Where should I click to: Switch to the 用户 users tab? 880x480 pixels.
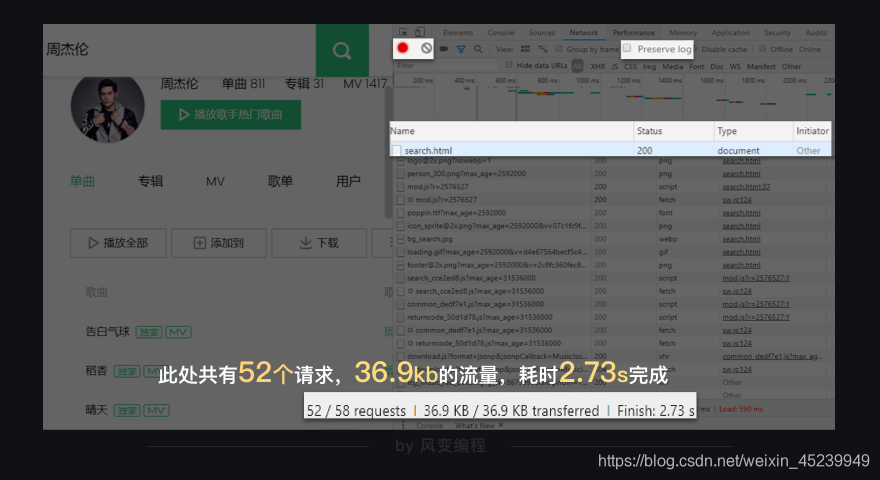(x=348, y=181)
